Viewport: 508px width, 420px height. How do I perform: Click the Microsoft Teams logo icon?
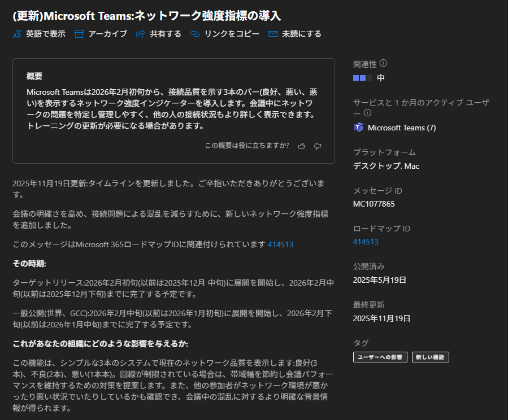358,128
